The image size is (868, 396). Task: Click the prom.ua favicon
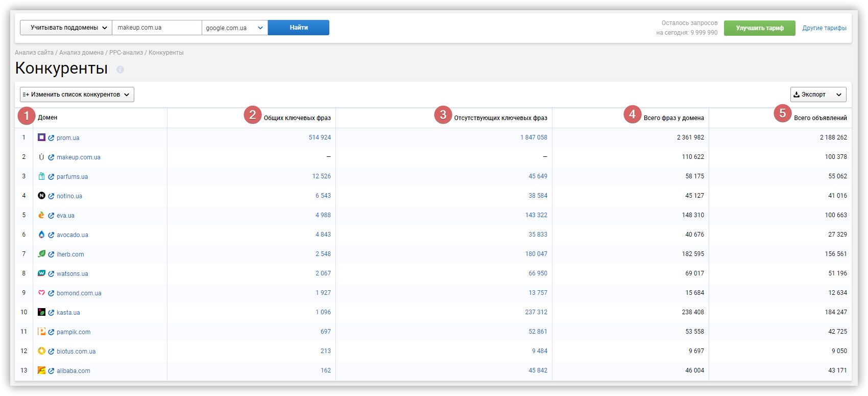point(41,137)
